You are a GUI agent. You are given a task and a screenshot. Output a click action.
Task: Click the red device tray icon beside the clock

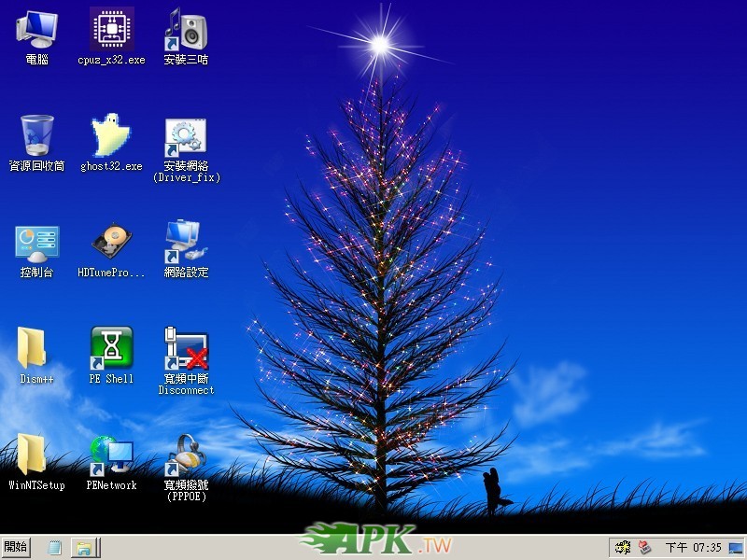pyautogui.click(x=644, y=547)
